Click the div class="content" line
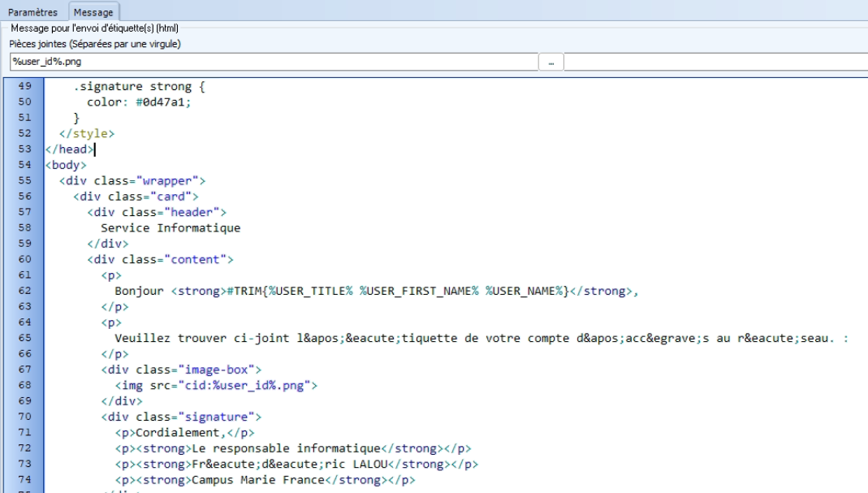Image resolution: width=868 pixels, height=493 pixels. click(160, 259)
